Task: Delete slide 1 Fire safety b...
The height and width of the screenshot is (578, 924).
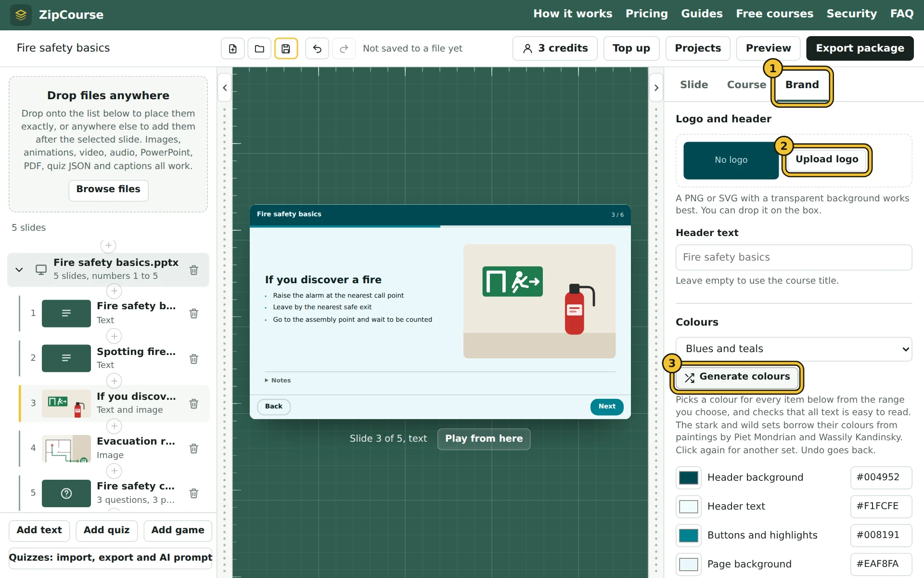Action: (194, 314)
